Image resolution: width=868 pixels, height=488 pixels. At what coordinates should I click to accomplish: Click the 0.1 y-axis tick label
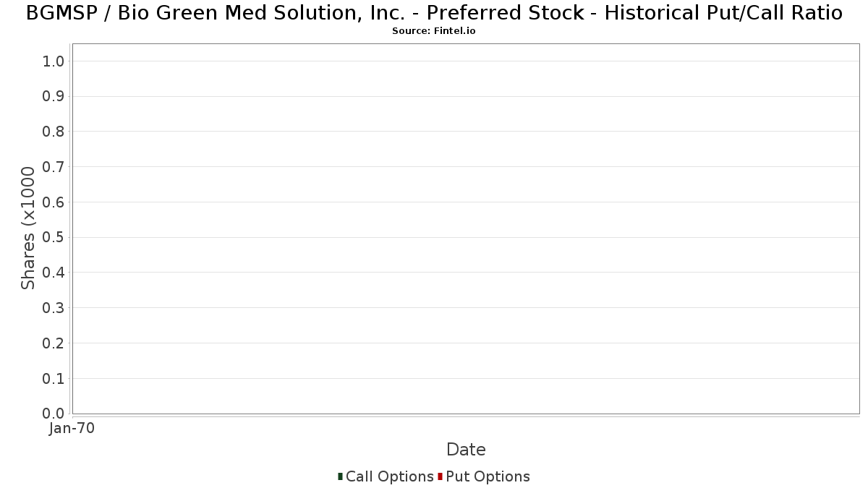point(54,379)
